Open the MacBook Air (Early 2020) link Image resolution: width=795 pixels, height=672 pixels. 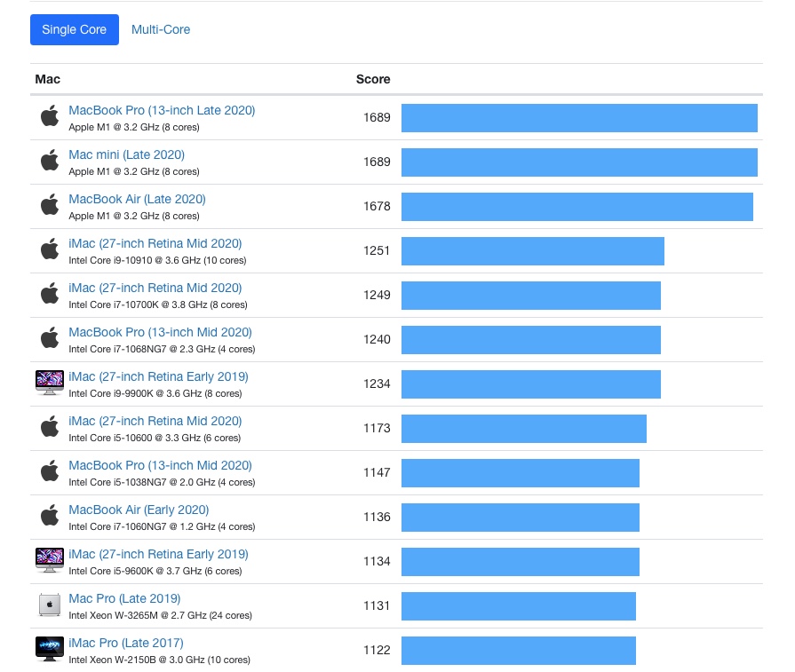pyautogui.click(x=139, y=510)
